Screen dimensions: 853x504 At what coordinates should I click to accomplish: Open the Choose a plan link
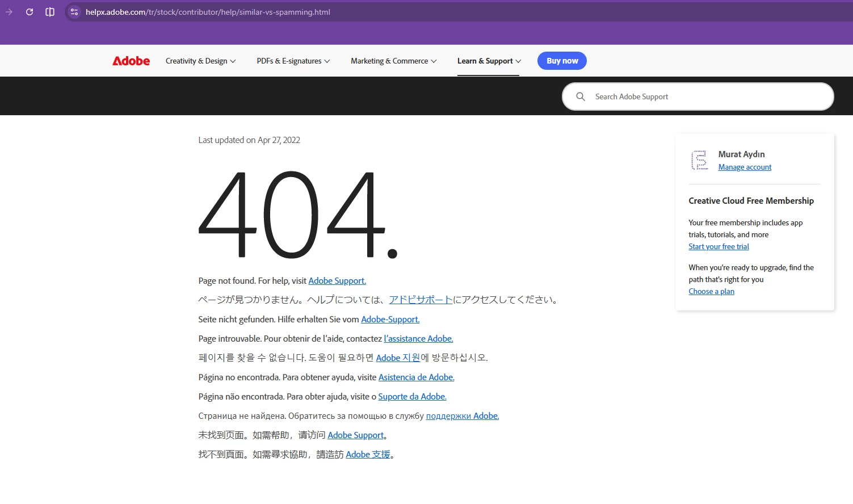711,292
